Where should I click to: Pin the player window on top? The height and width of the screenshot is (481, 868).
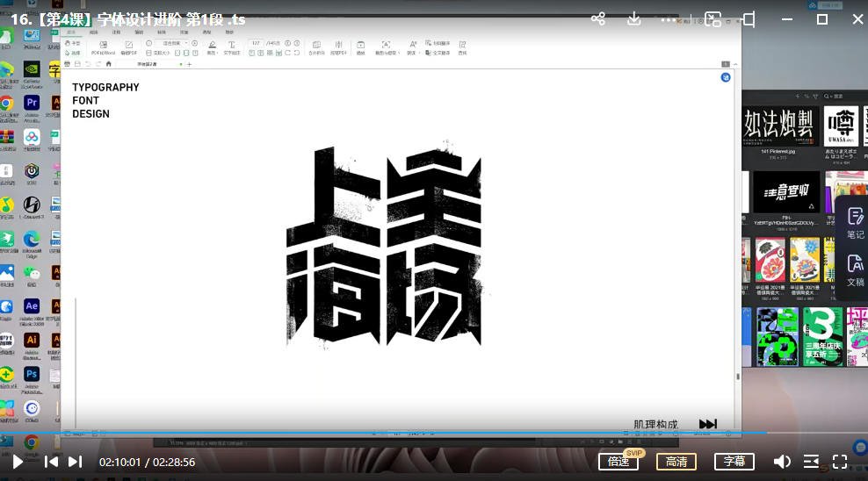(749, 19)
